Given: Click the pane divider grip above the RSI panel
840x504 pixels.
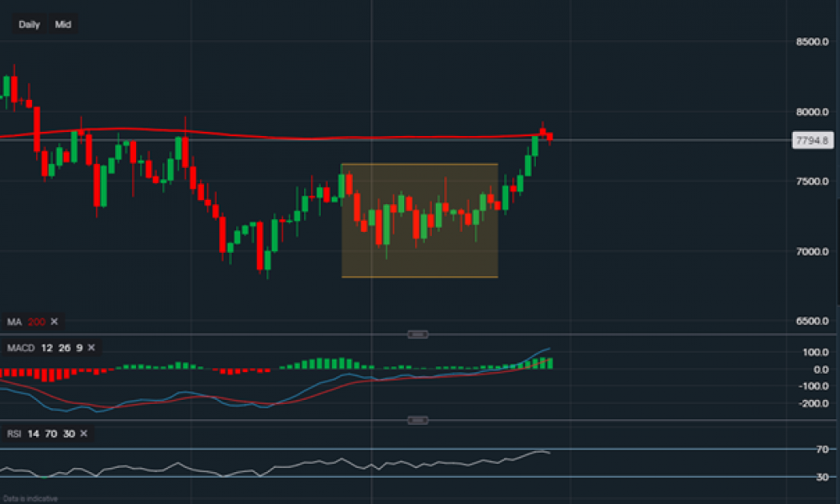Looking at the screenshot, I should pos(417,419).
